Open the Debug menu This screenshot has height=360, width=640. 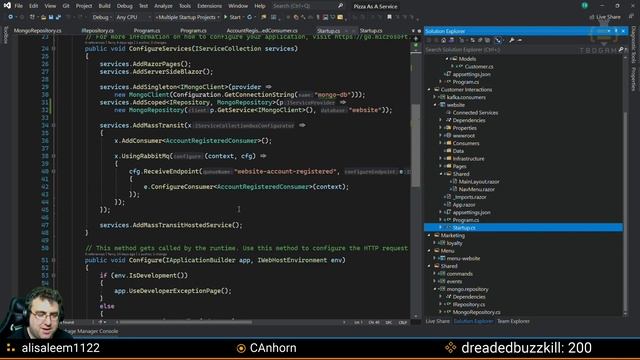click(124, 6)
